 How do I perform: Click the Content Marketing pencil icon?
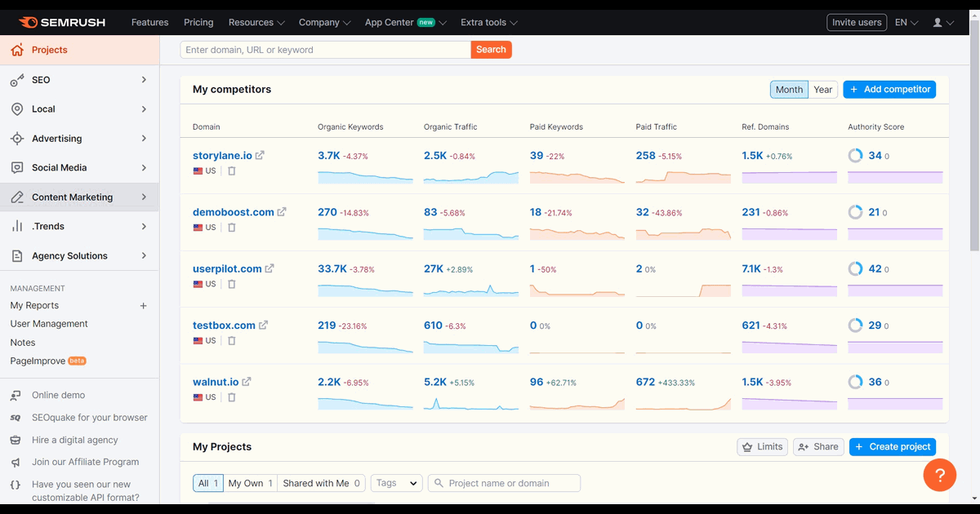click(x=17, y=197)
